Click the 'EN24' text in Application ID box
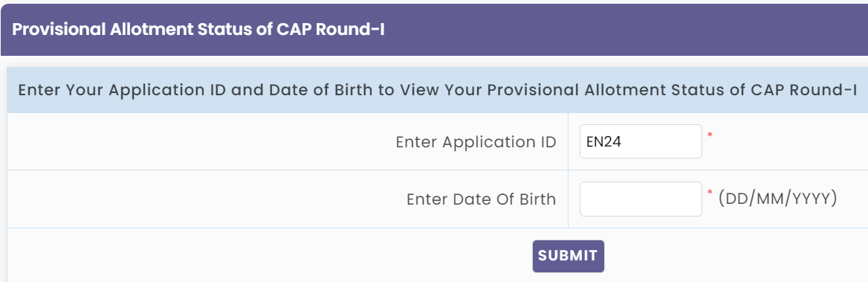Screen dimensions: 868x282 pyautogui.click(x=603, y=142)
